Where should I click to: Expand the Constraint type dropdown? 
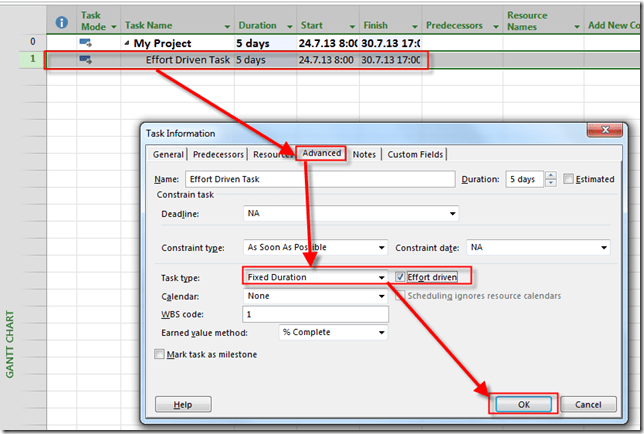tap(381, 247)
